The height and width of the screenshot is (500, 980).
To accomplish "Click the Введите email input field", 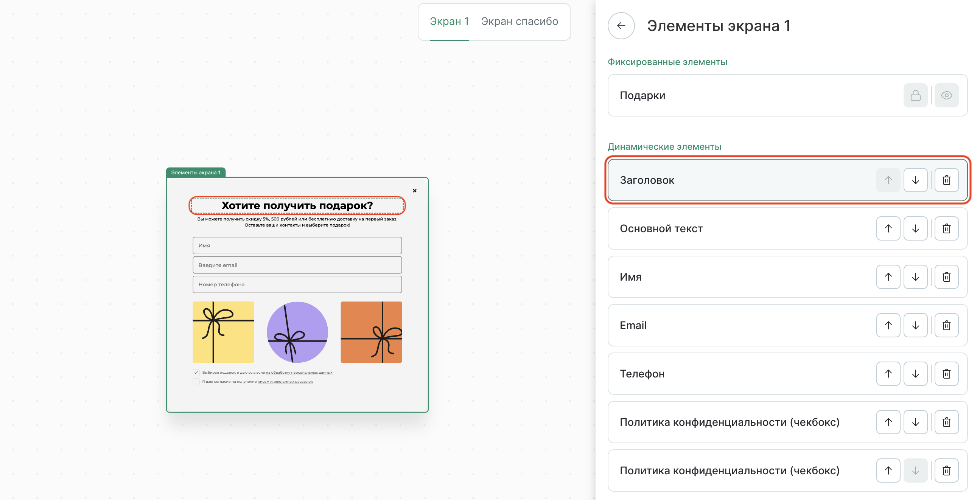I will 297,265.
